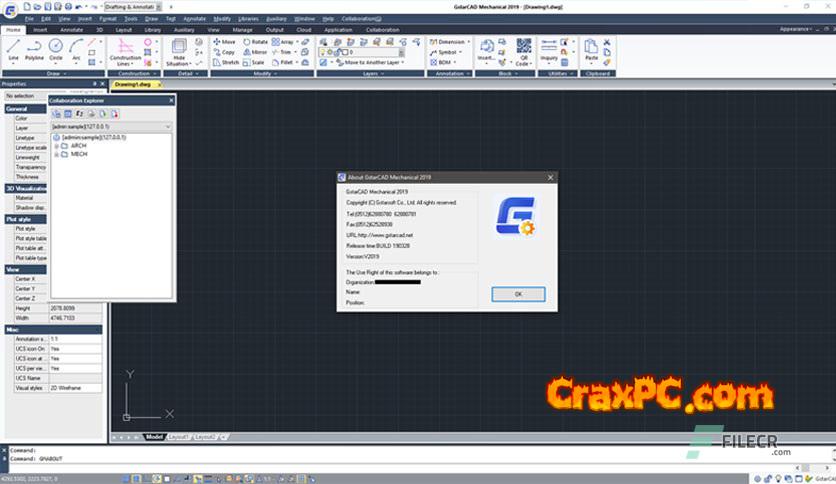
Task: Click the Open file icon in quick access
Action: (37, 6)
